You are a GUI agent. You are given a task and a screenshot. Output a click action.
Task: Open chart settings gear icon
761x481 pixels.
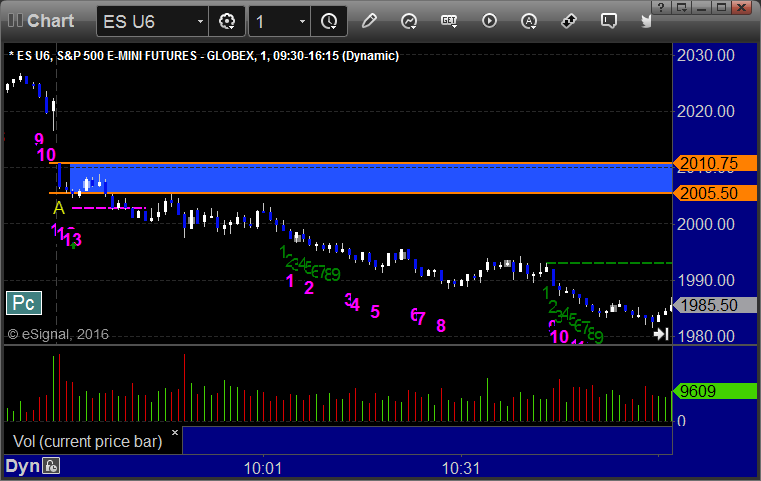(x=227, y=21)
